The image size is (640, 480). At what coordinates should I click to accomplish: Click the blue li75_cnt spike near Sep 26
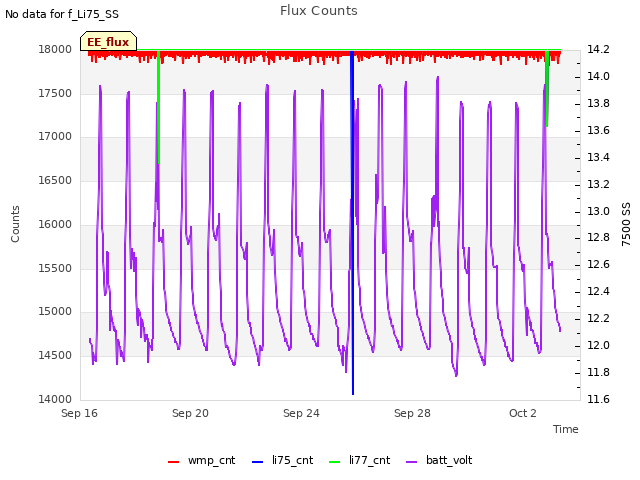353,223
